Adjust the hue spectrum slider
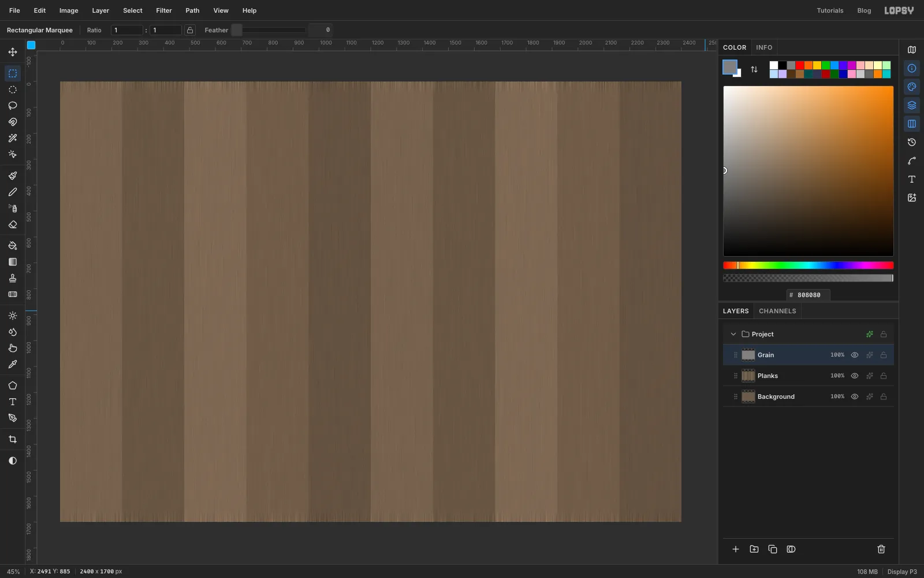Image resolution: width=924 pixels, height=578 pixels. tap(808, 265)
